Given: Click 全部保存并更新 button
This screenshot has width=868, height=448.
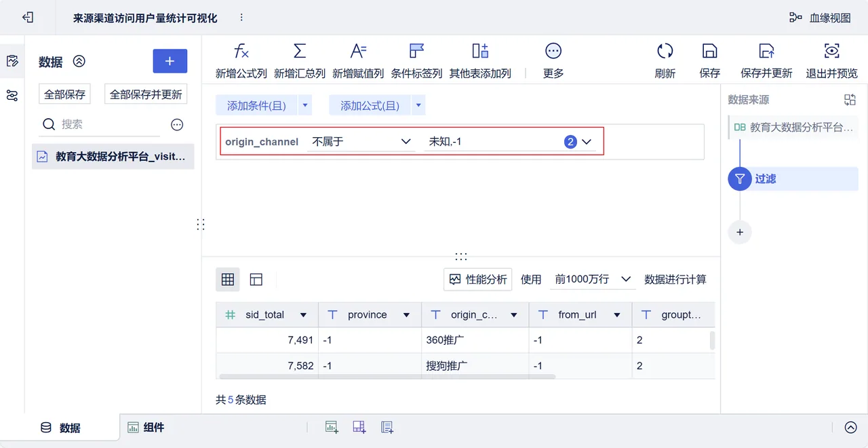Looking at the screenshot, I should (x=146, y=94).
